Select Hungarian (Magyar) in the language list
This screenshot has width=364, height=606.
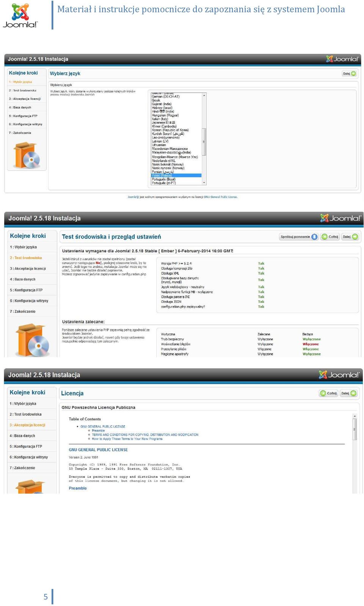tap(165, 115)
